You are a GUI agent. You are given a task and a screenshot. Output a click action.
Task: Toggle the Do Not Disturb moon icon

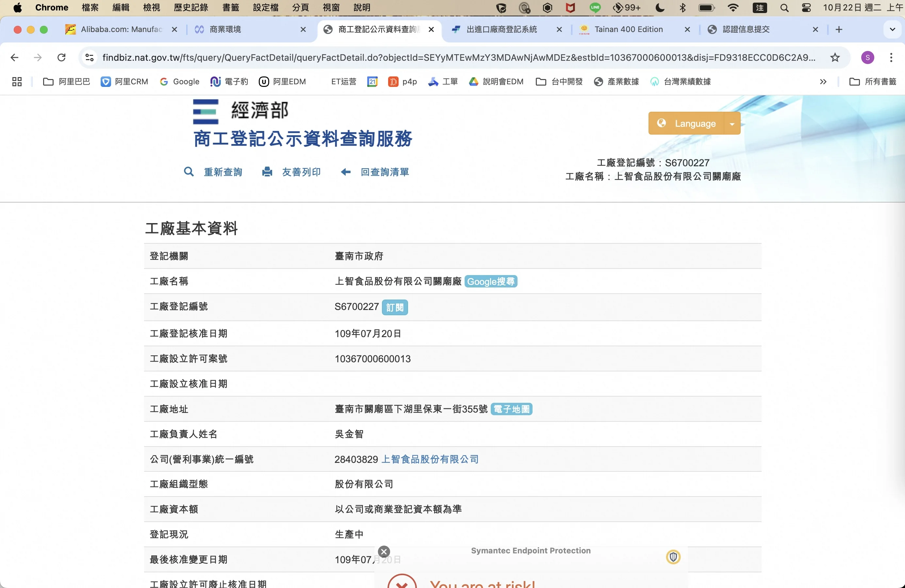(660, 8)
